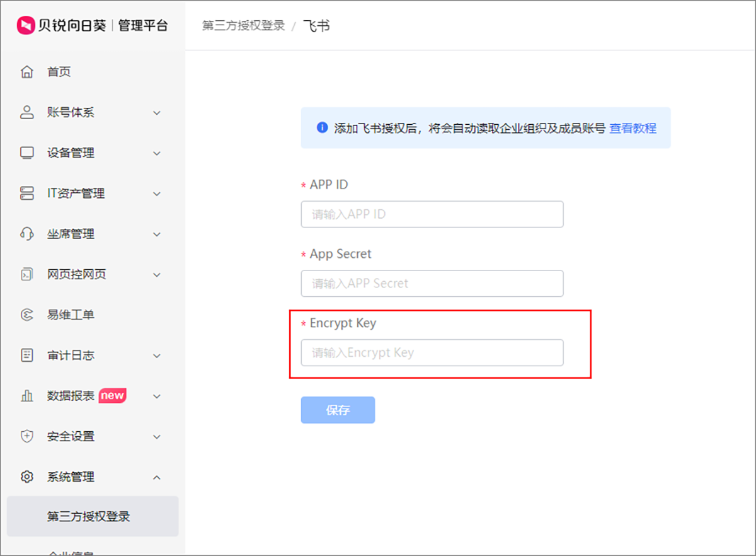Screen dimensions: 756x556
Task: Expand the 网页控网页 menu chevron
Action: (x=157, y=275)
